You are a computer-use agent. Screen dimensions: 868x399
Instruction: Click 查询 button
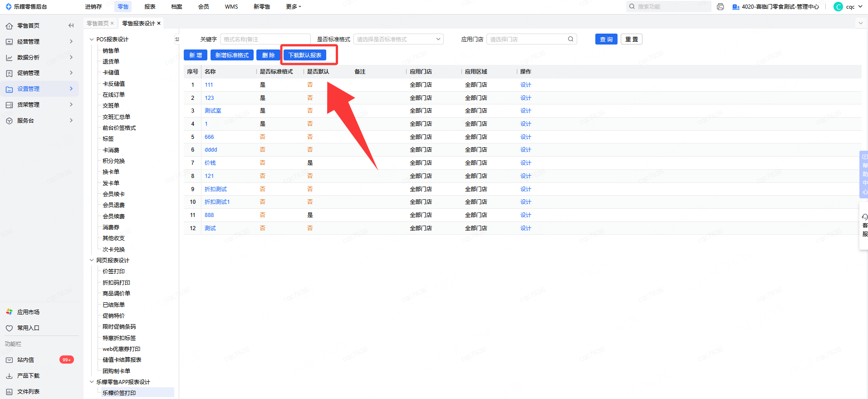click(606, 39)
